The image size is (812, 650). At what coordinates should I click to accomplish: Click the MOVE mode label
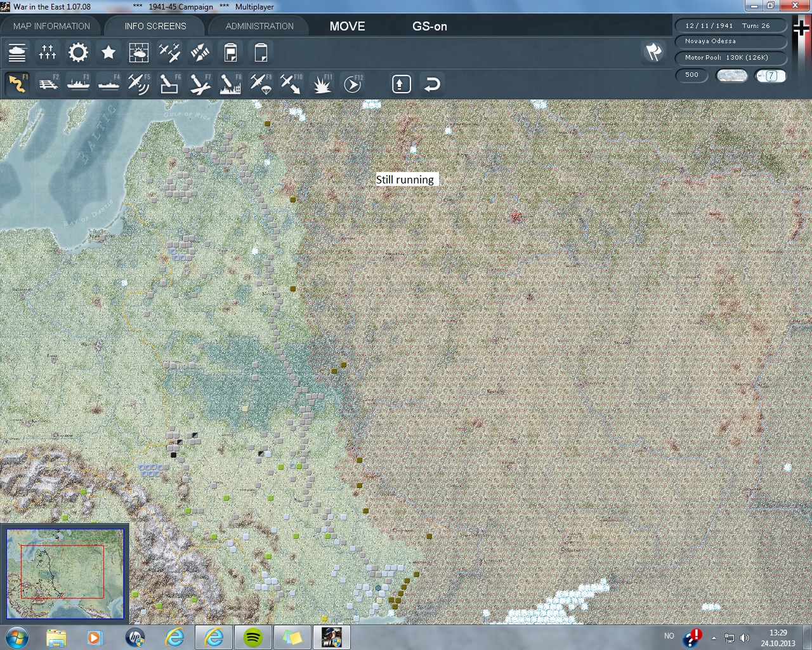347,26
